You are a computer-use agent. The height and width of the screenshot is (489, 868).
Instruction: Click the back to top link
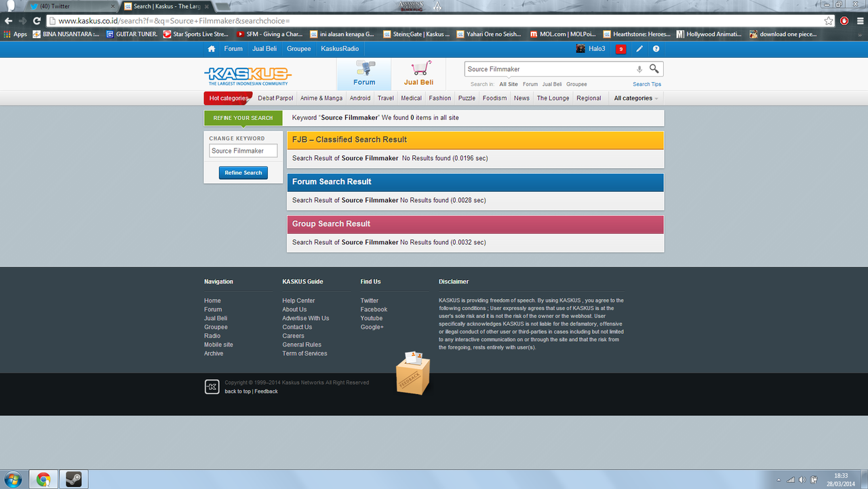pyautogui.click(x=237, y=391)
